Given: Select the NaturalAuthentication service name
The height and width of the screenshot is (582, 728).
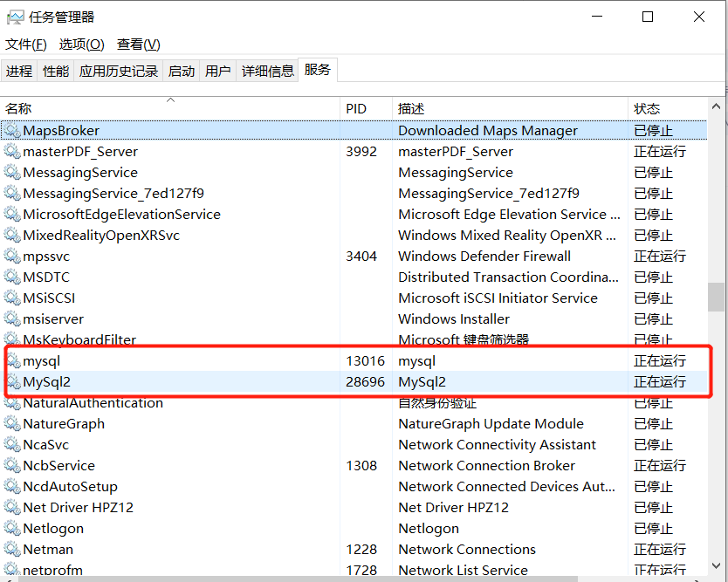Looking at the screenshot, I should pyautogui.click(x=93, y=403).
